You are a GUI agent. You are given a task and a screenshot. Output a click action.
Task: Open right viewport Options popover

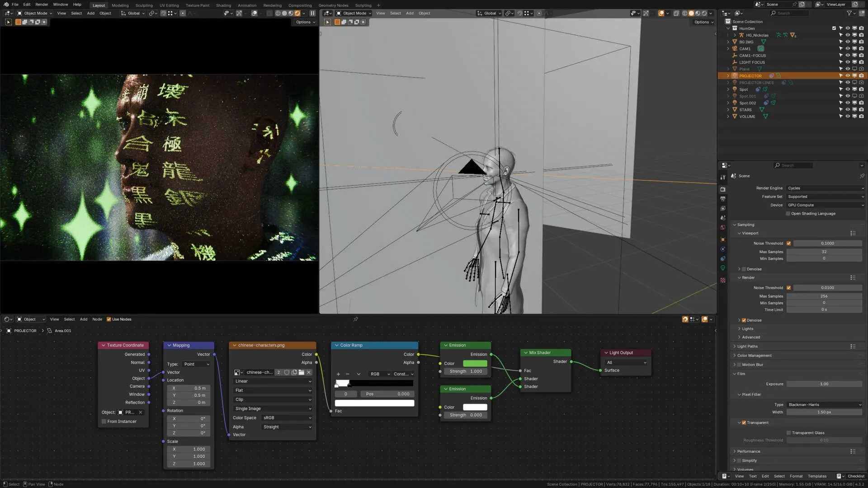tap(703, 22)
